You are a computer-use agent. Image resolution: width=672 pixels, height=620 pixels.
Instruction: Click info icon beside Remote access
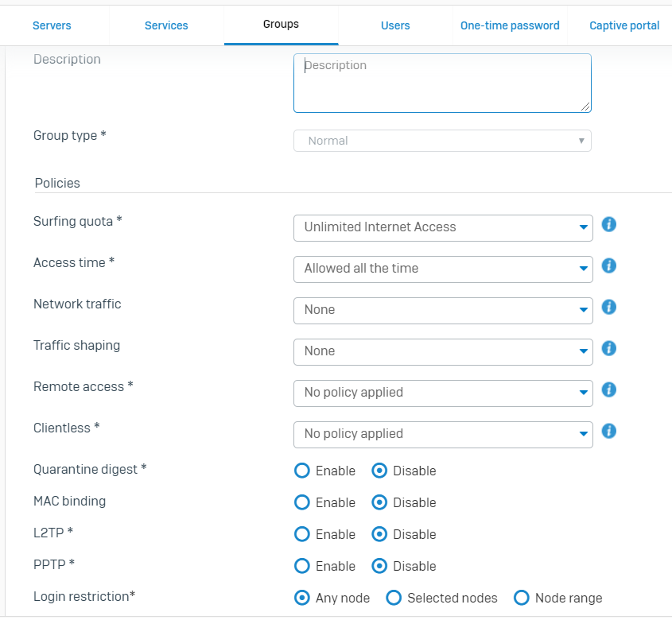(609, 390)
